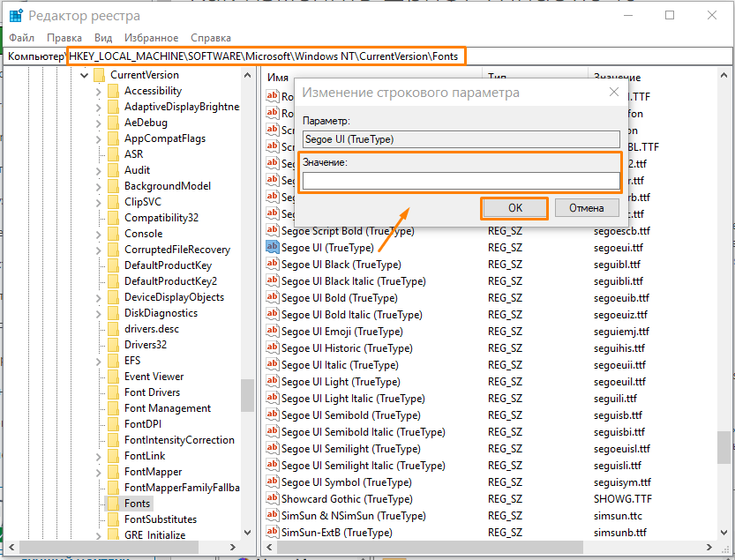This screenshot has width=735, height=560.
Task: Expand the CorruptedFileRecovery key
Action: [99, 250]
